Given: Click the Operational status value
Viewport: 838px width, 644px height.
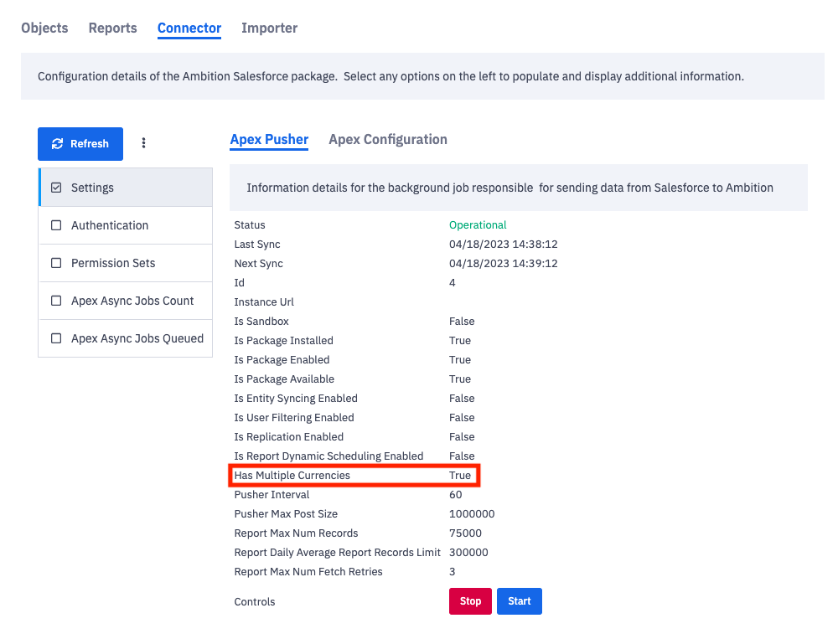Looking at the screenshot, I should 478,225.
